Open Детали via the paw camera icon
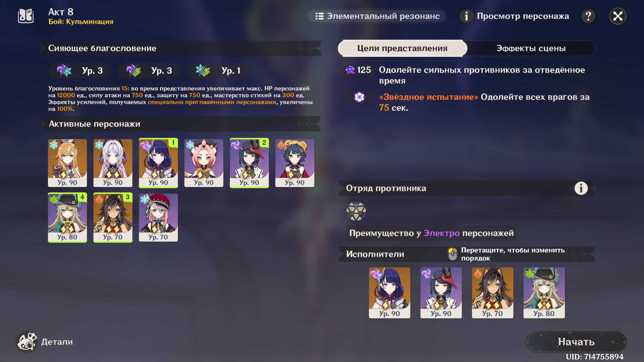 (x=27, y=342)
